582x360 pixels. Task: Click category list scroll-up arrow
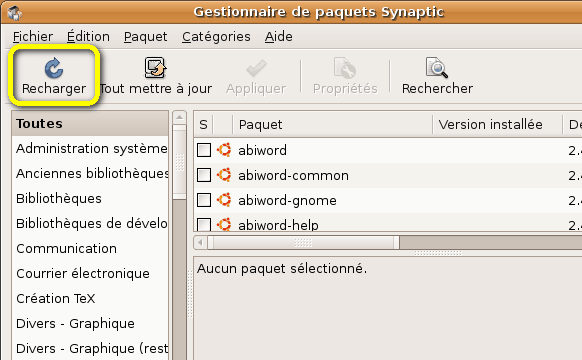[180, 117]
